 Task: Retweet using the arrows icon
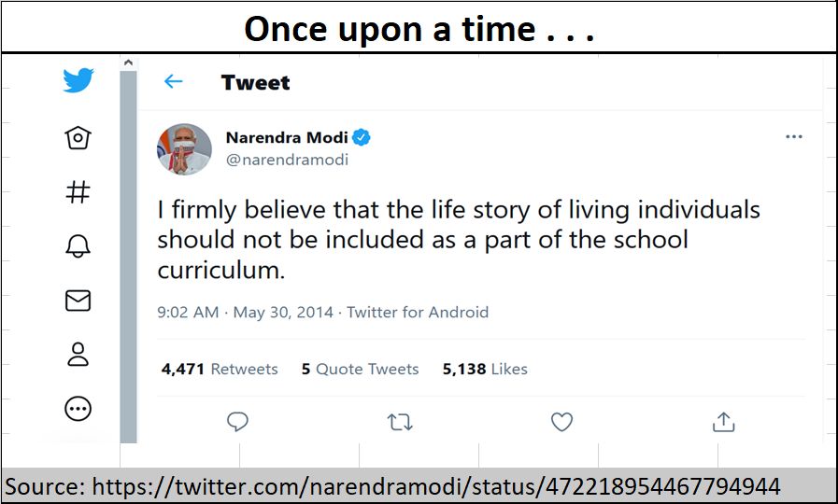400,422
